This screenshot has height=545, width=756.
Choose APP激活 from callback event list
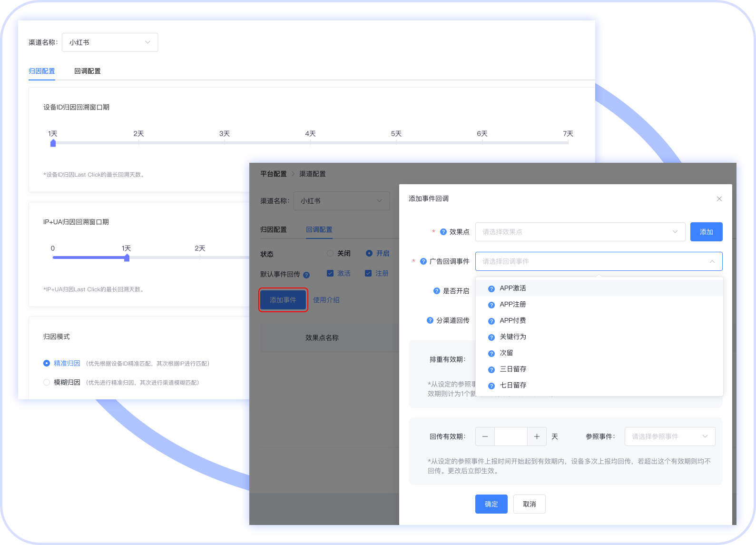click(x=599, y=288)
